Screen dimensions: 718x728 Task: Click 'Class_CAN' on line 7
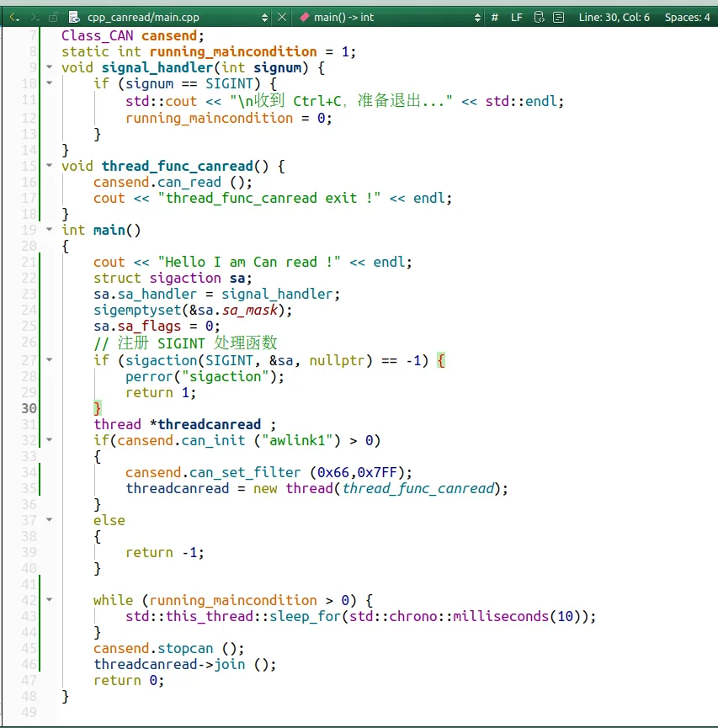tap(98, 35)
